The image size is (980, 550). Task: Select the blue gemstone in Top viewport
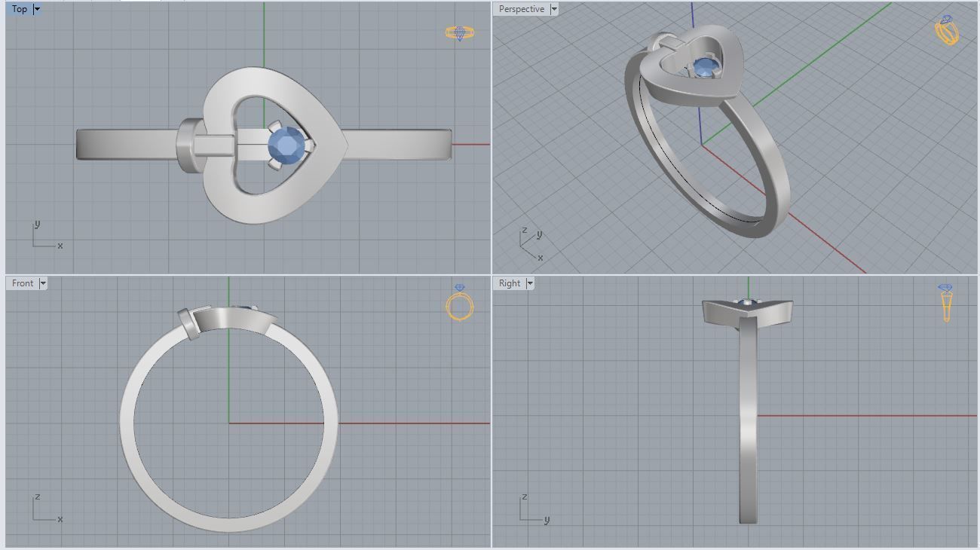tap(287, 145)
